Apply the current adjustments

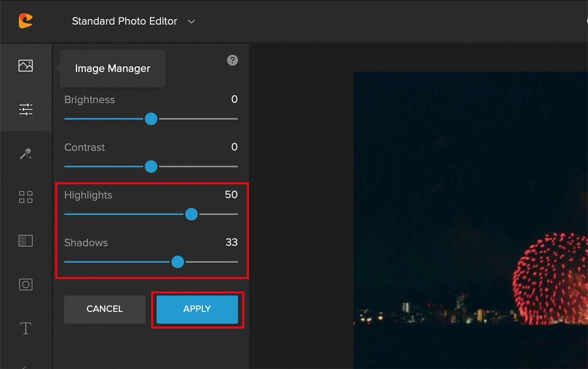point(197,309)
